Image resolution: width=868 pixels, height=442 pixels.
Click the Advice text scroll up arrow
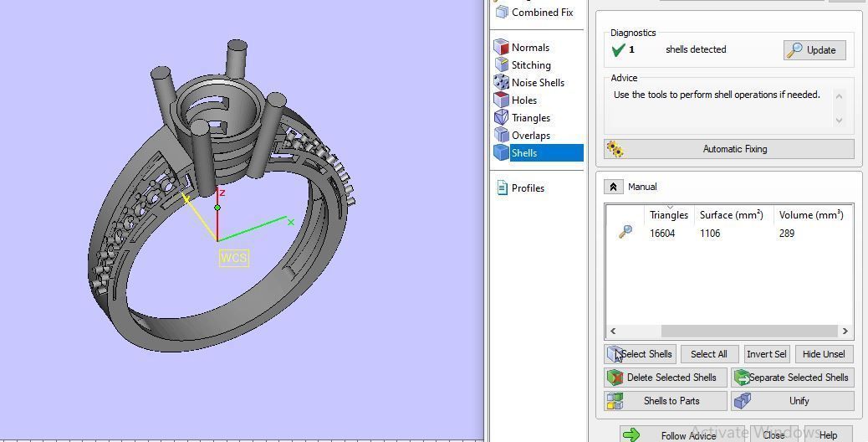pos(840,96)
